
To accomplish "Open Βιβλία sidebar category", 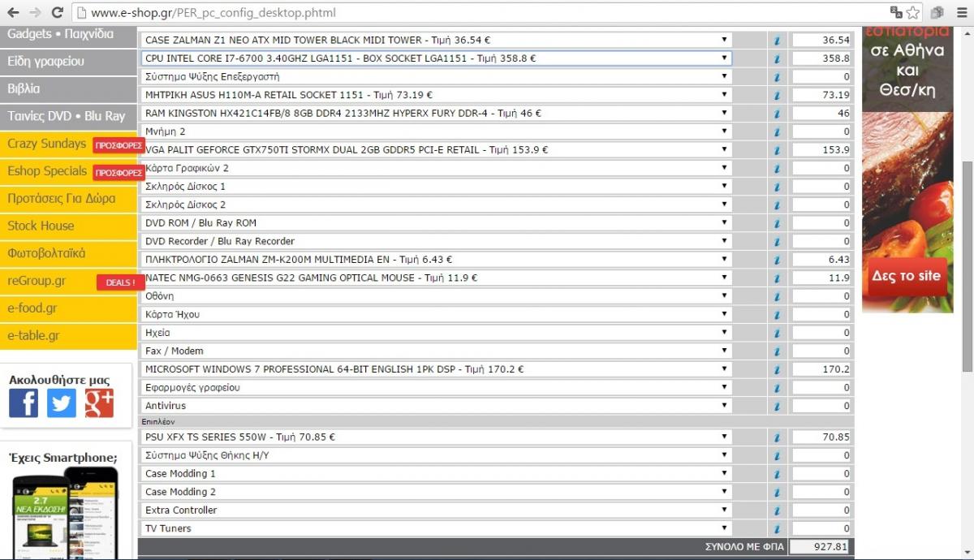I will [68, 89].
